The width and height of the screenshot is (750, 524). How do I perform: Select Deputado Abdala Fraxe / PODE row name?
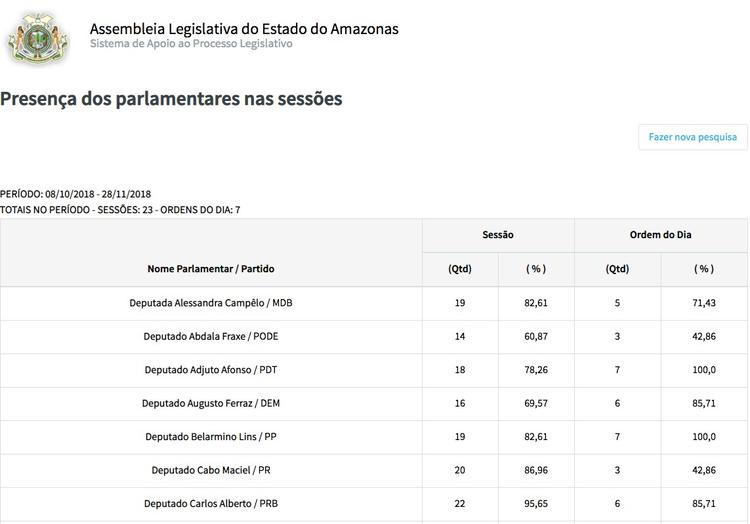point(211,337)
